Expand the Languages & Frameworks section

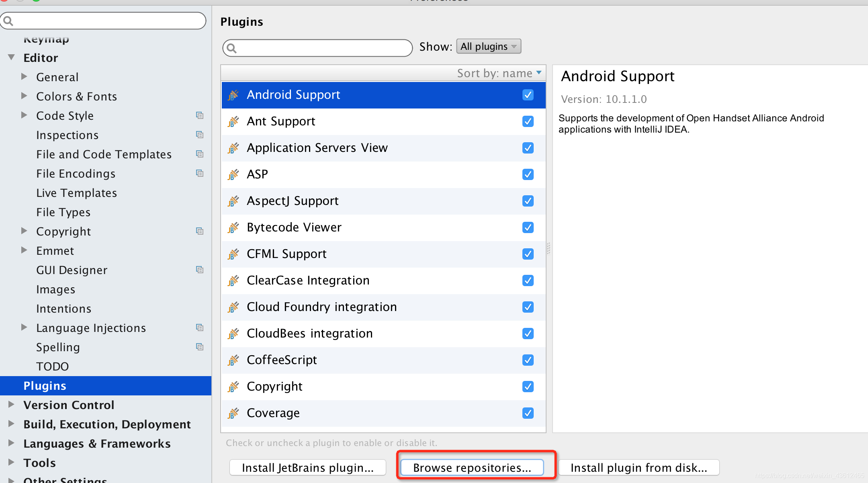point(11,443)
